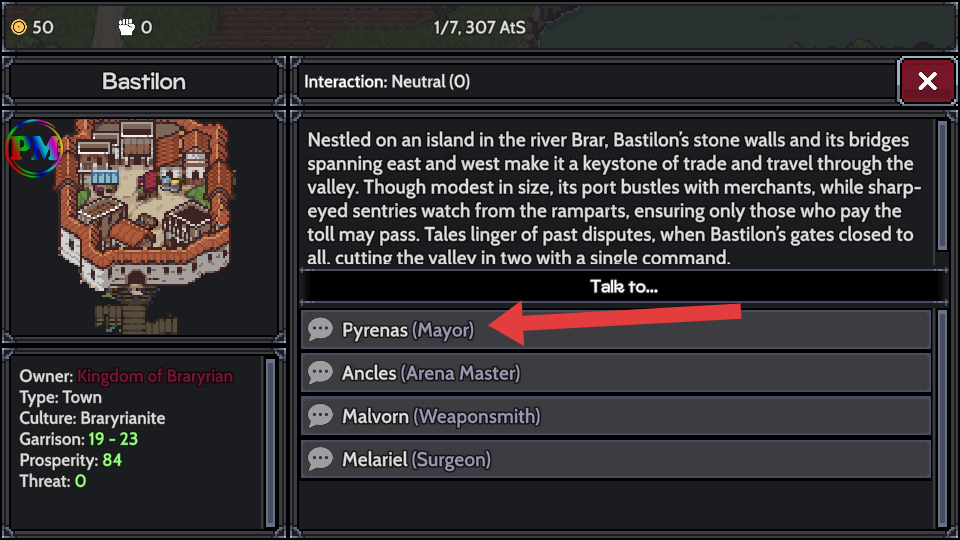This screenshot has height=540, width=960.
Task: Click the Talk to... header bar
Action: [x=622, y=287]
